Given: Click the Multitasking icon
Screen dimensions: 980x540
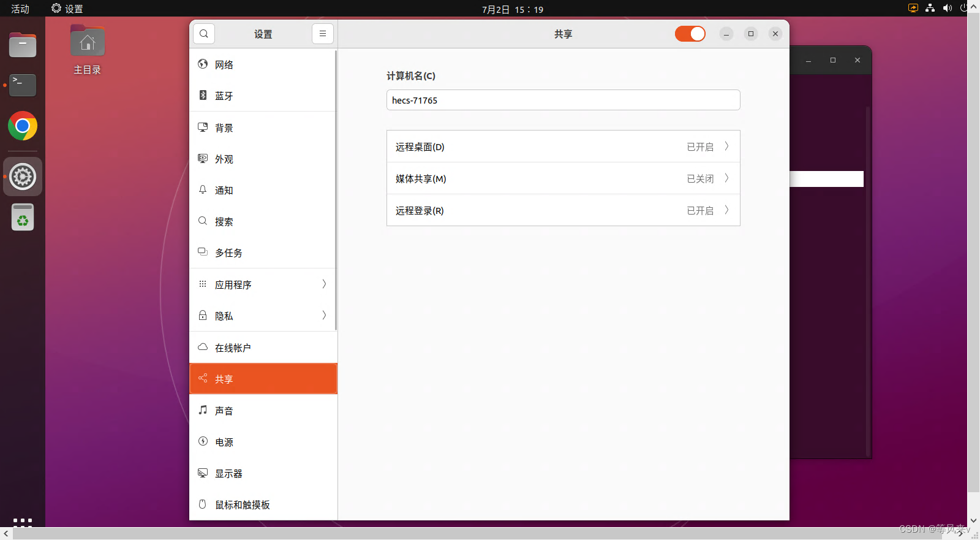Looking at the screenshot, I should [x=203, y=252].
